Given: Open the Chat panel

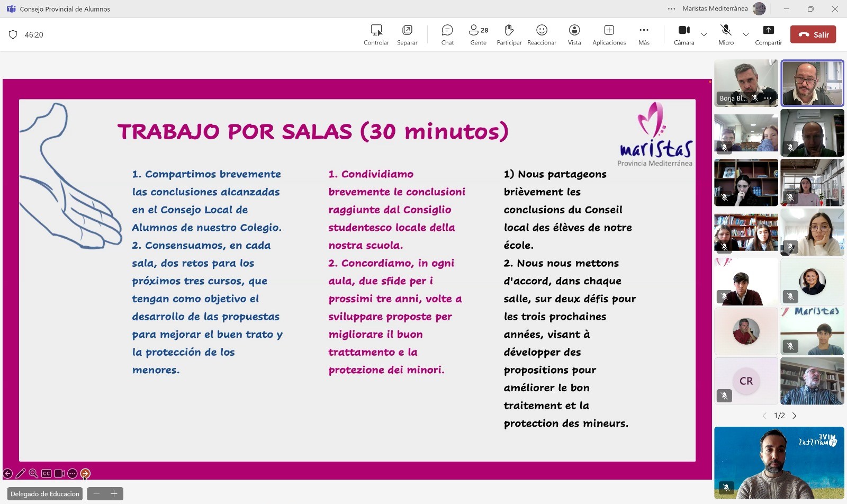Looking at the screenshot, I should click(447, 34).
